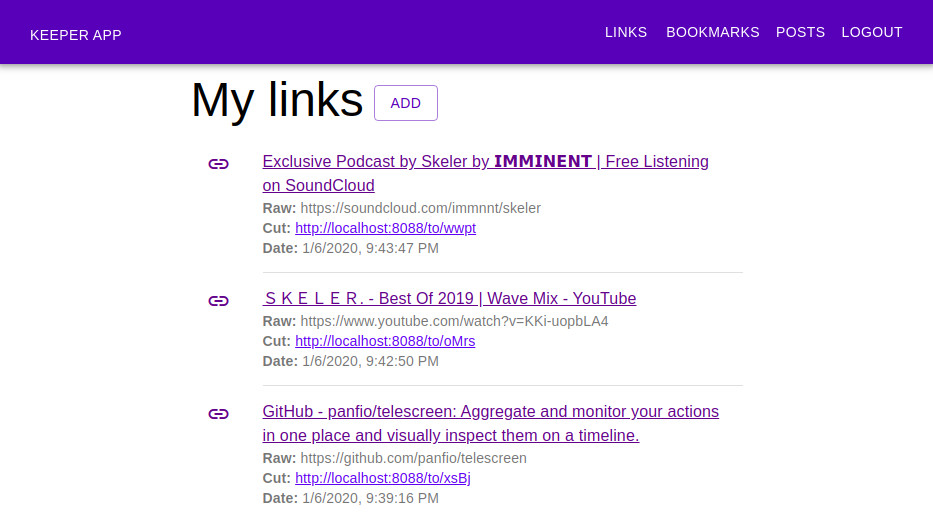Click the My links heading
933x517 pixels.
click(x=277, y=100)
